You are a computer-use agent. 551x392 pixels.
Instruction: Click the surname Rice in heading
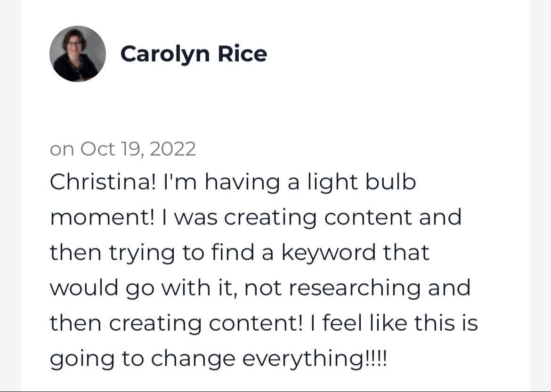pos(243,54)
